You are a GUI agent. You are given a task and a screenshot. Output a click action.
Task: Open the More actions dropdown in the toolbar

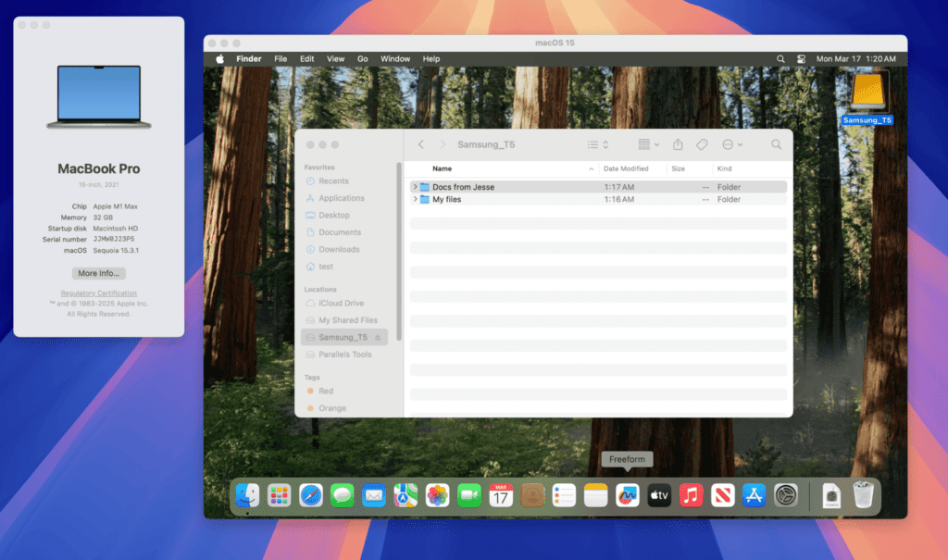pyautogui.click(x=730, y=144)
